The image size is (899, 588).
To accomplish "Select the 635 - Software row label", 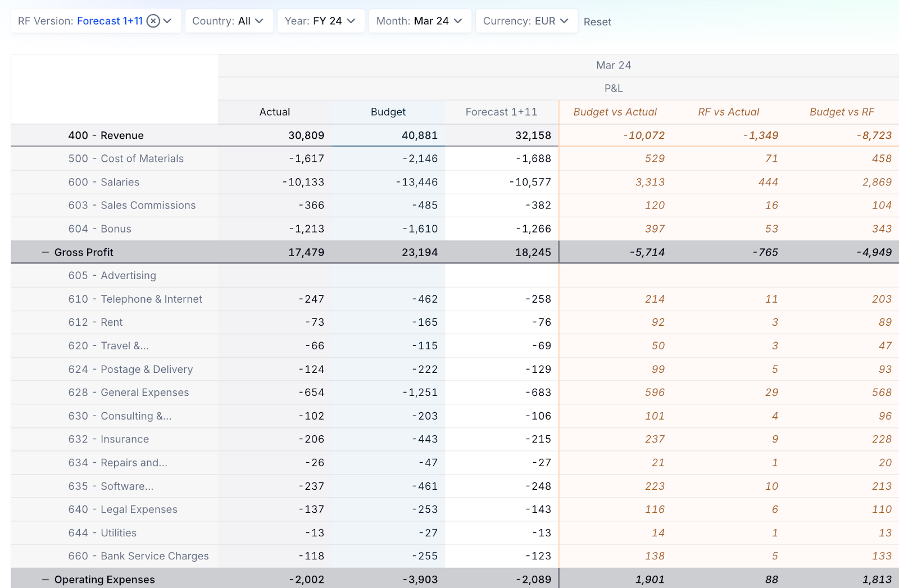I will click(x=111, y=486).
